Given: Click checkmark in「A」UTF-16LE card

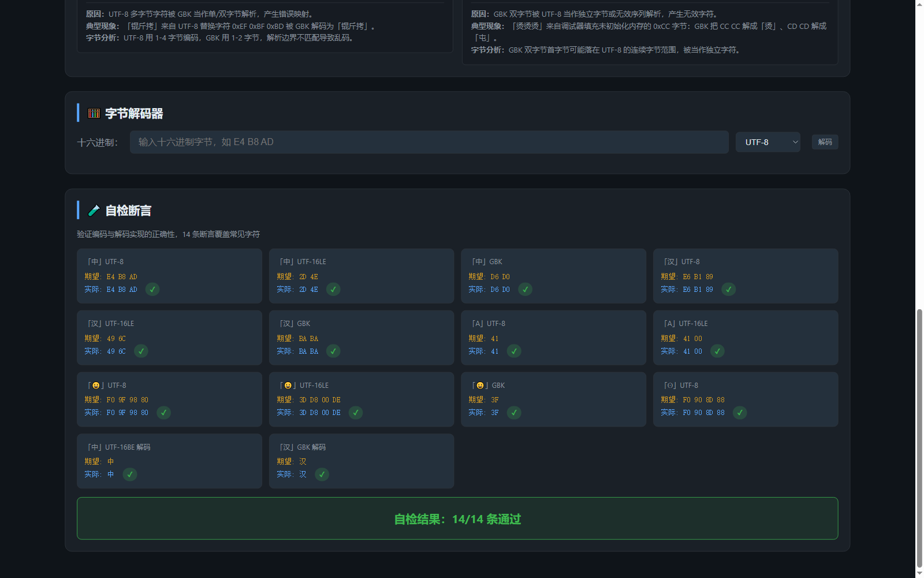Looking at the screenshot, I should tap(717, 351).
